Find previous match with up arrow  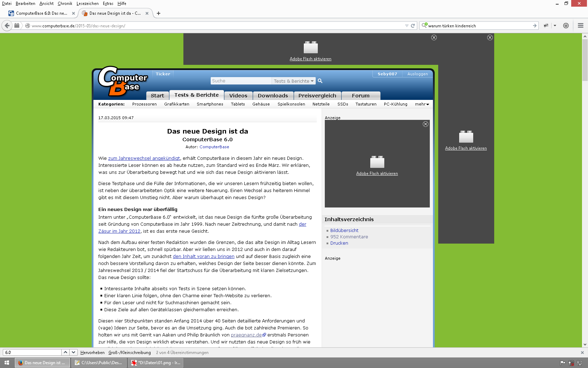pyautogui.click(x=65, y=352)
